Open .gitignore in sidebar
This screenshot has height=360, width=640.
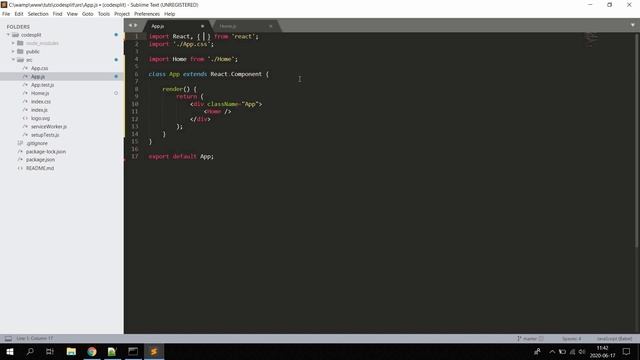pos(37,143)
